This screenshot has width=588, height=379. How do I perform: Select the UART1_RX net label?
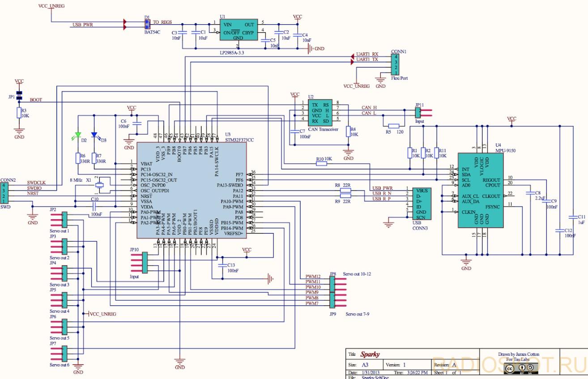(367, 54)
